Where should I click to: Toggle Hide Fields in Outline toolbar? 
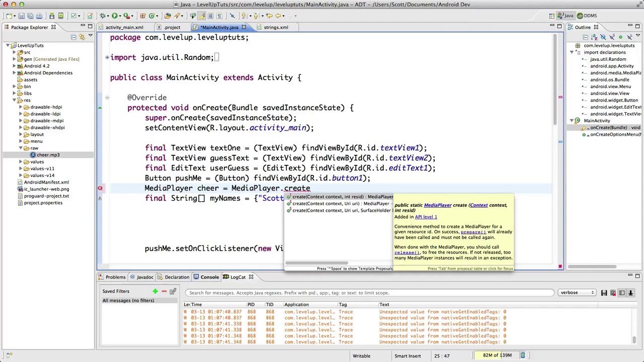(x=603, y=37)
